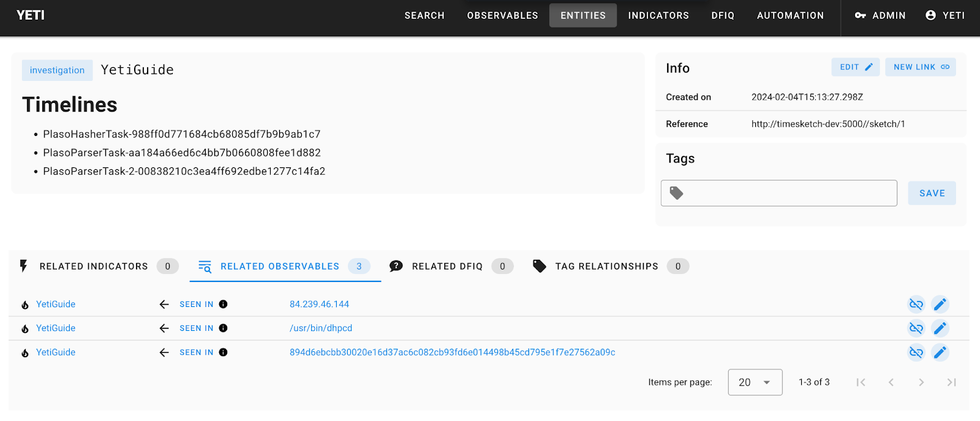Open the YetiGuide entity in the 894d6ebcbb hash row
This screenshot has width=980, height=421.
(x=56, y=352)
